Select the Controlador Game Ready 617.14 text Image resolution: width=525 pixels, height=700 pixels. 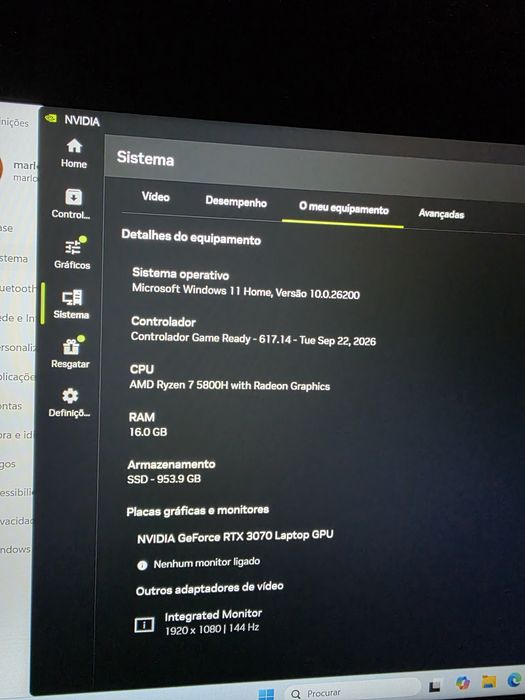253,339
